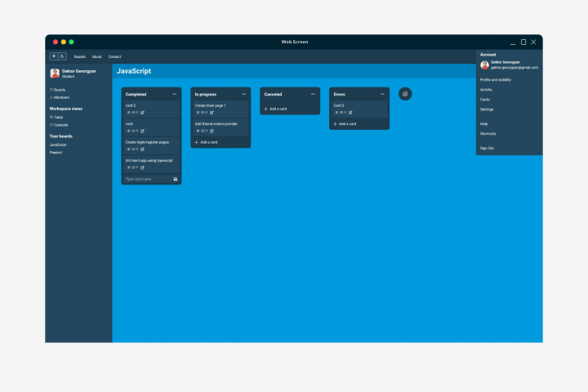This screenshot has height=392, width=588.
Task: Click 'Add a card' in Errors list
Action: pyautogui.click(x=345, y=124)
